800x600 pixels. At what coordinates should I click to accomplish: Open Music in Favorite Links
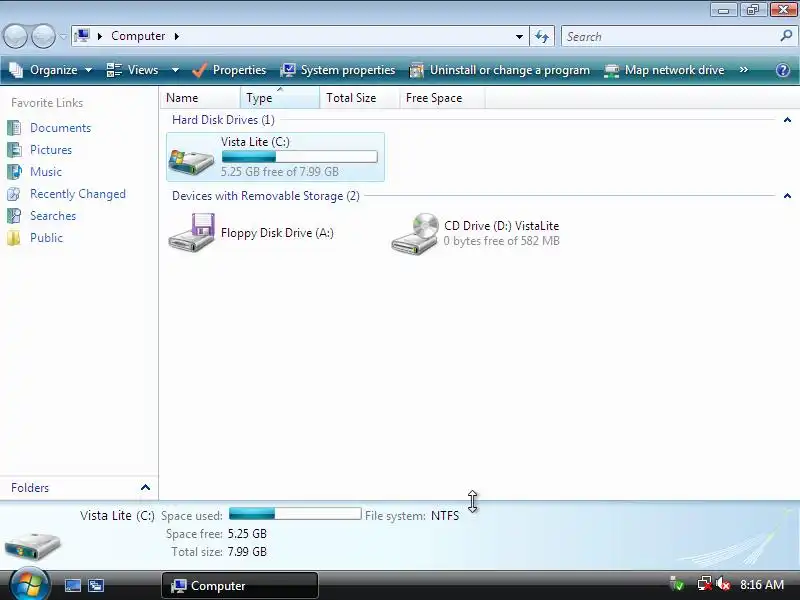pyautogui.click(x=46, y=171)
